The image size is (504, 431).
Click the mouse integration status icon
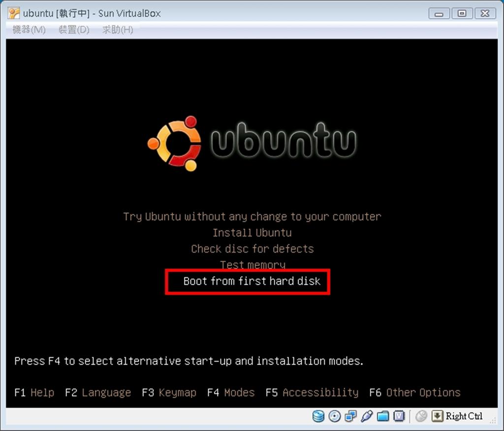421,416
